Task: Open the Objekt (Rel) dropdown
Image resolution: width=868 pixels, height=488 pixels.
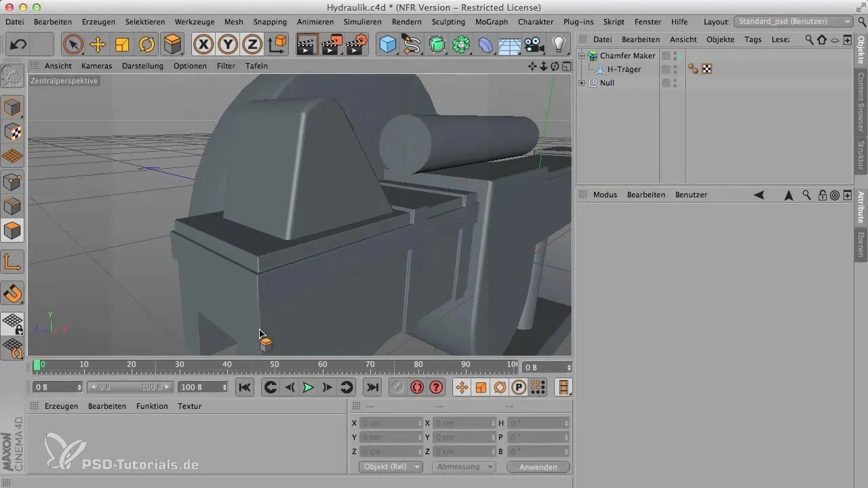Action: pyautogui.click(x=391, y=467)
